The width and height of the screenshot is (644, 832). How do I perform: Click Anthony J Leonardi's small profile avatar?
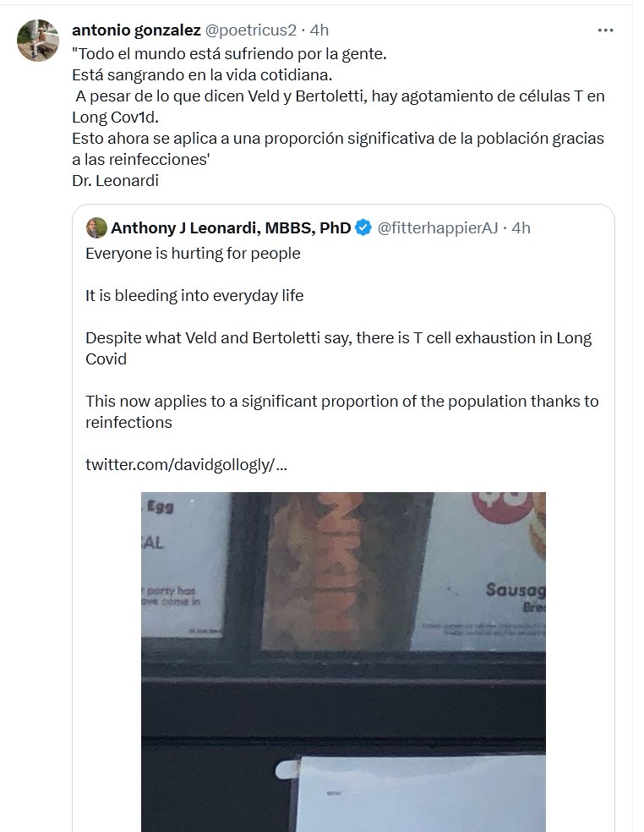pos(96,227)
